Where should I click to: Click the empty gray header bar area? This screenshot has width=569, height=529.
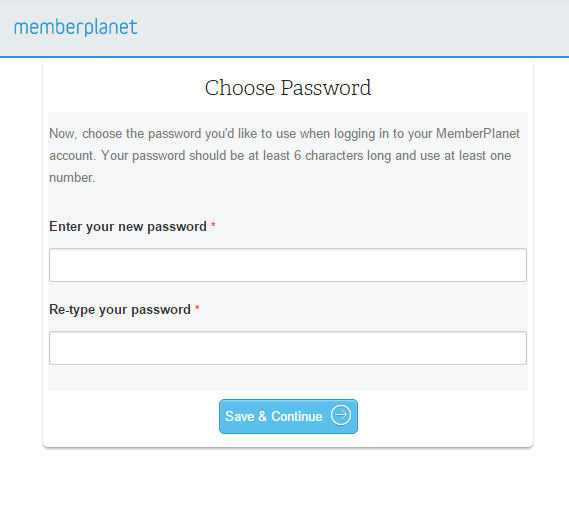click(x=352, y=28)
